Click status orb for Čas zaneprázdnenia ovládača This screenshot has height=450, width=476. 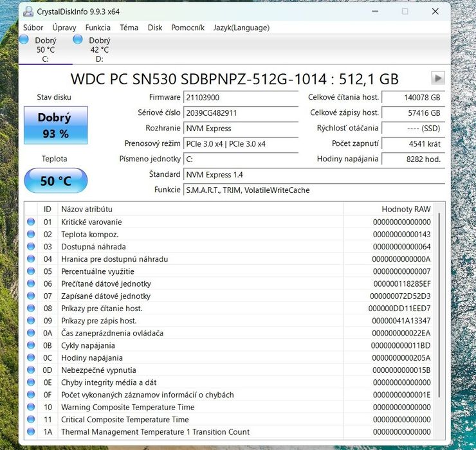31,333
